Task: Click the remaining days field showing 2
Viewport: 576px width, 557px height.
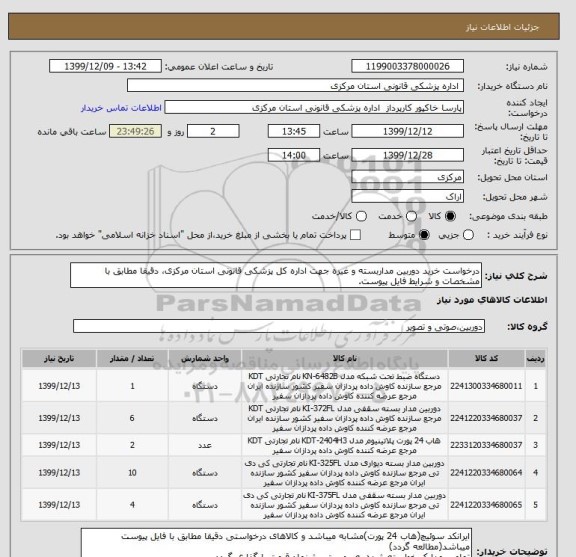Action: [213, 132]
